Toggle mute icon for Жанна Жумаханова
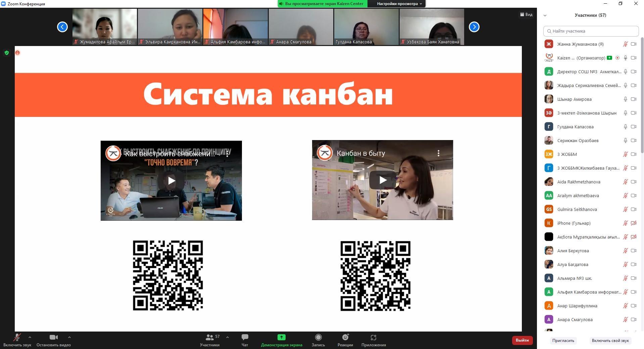The width and height of the screenshot is (644, 349). [x=626, y=44]
